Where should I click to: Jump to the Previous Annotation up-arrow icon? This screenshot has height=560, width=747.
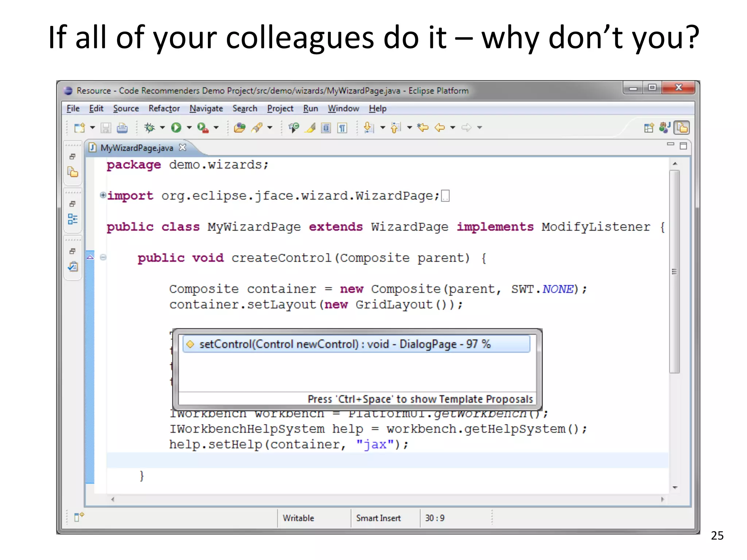pyautogui.click(x=395, y=128)
